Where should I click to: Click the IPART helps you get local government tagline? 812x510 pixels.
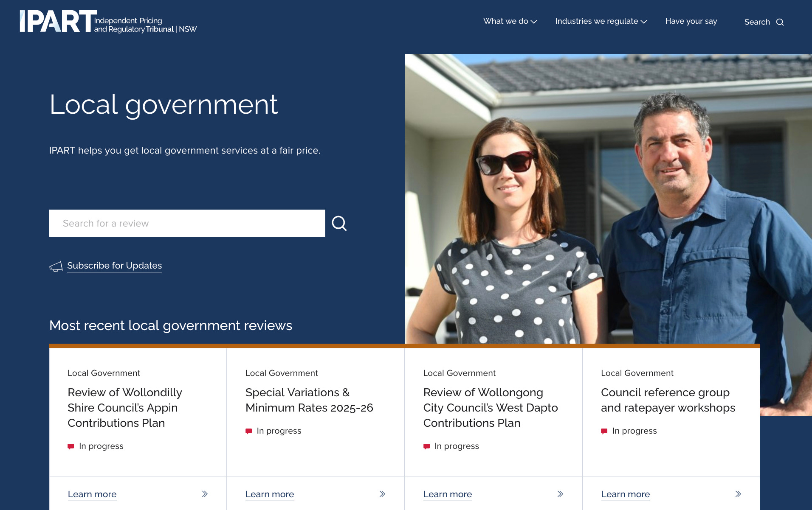pyautogui.click(x=185, y=151)
